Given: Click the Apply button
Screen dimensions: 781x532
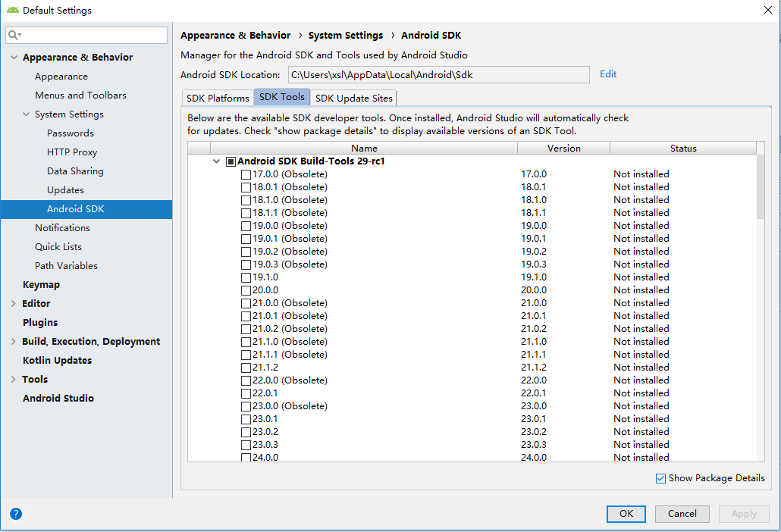Looking at the screenshot, I should [744, 514].
